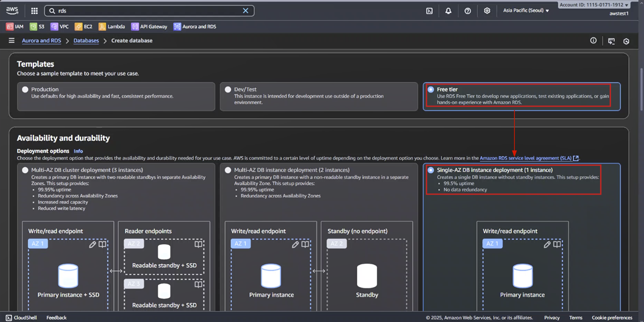Choose Multi-AZ DB instance deployment option
The image size is (644, 322).
228,170
